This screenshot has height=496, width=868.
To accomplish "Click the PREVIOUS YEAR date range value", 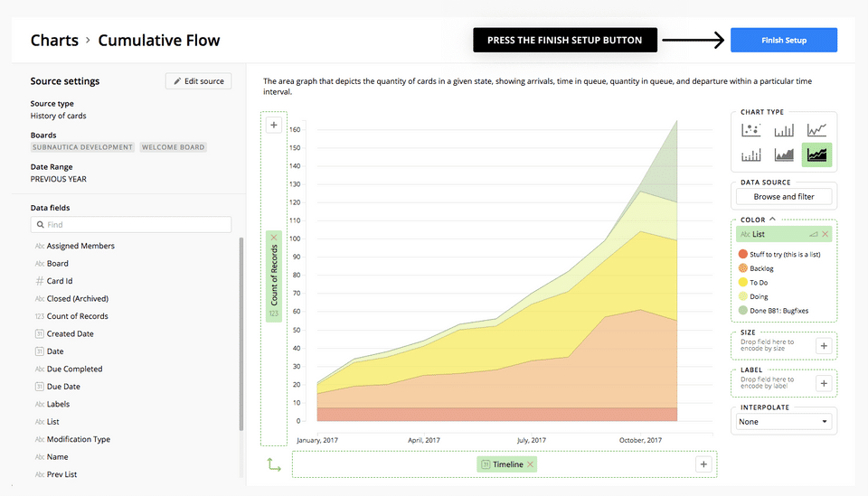I will click(x=58, y=179).
